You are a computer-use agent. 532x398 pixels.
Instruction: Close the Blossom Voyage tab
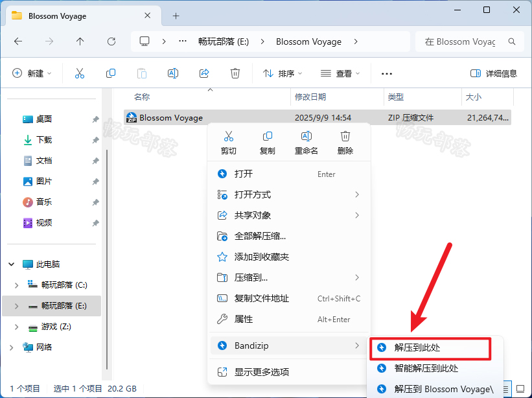(147, 16)
